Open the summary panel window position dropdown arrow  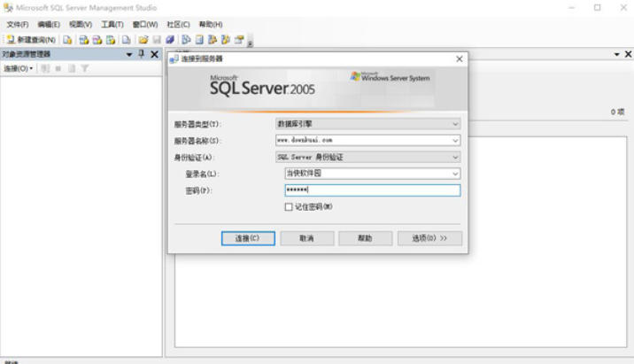point(616,54)
